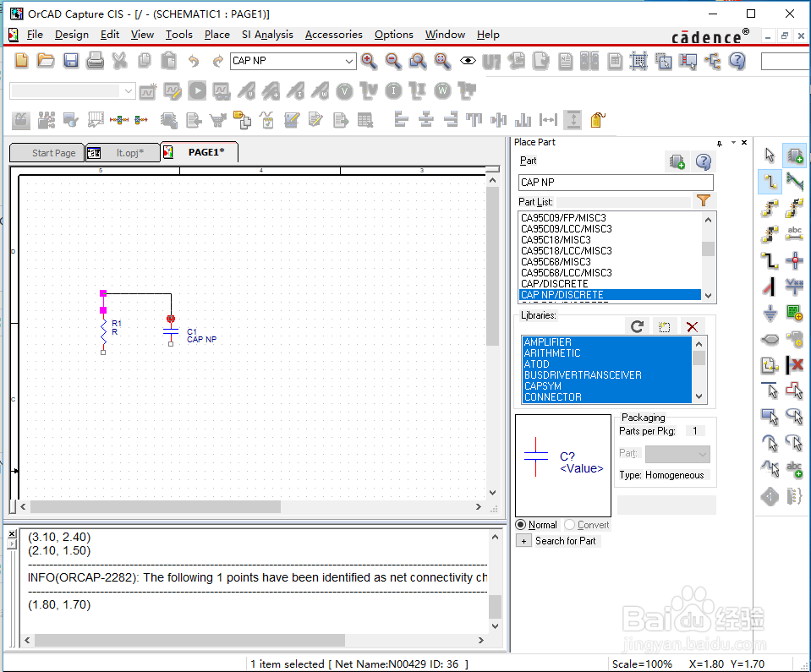Open Place Part help question icon

coord(703,161)
